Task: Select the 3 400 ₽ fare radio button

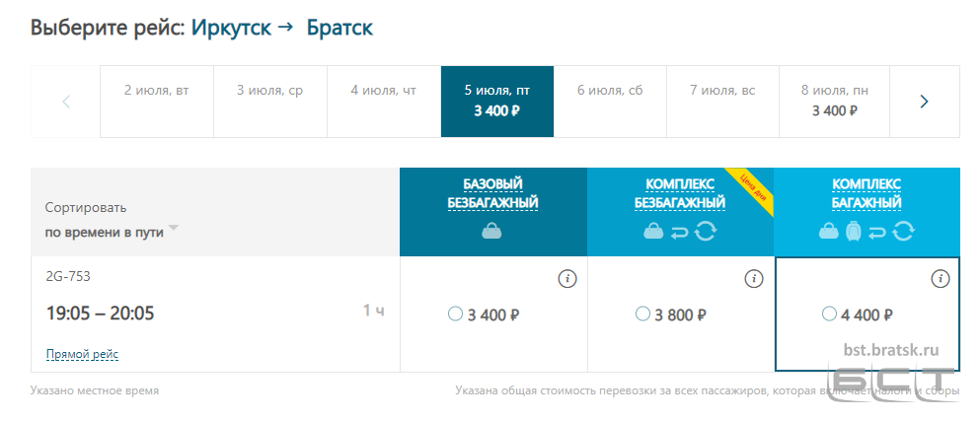Action: click(455, 314)
